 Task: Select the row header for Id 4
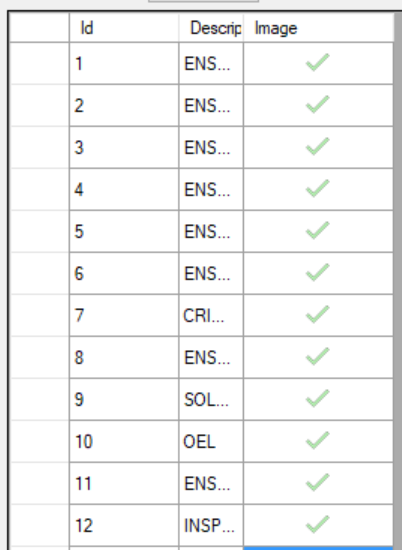point(40,189)
